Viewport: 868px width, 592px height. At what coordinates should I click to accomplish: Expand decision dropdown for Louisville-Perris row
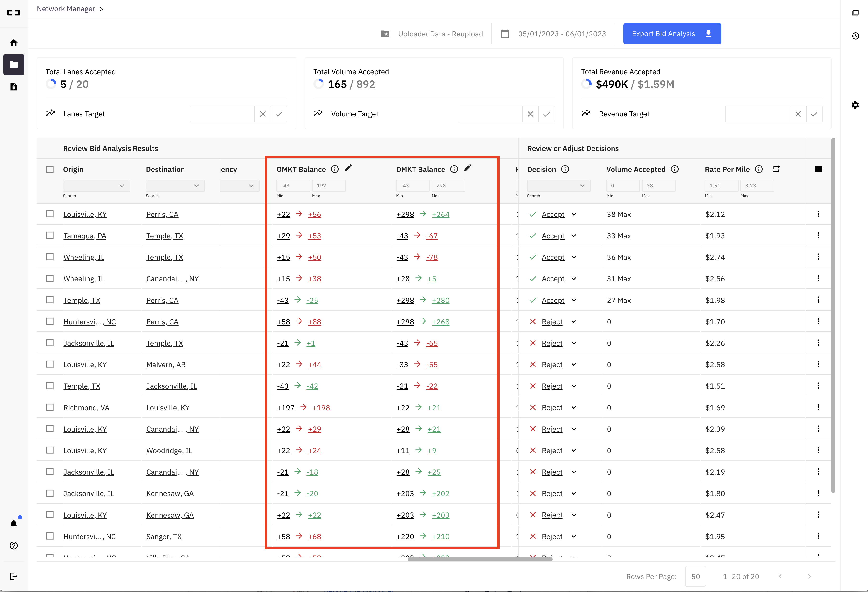pos(574,214)
